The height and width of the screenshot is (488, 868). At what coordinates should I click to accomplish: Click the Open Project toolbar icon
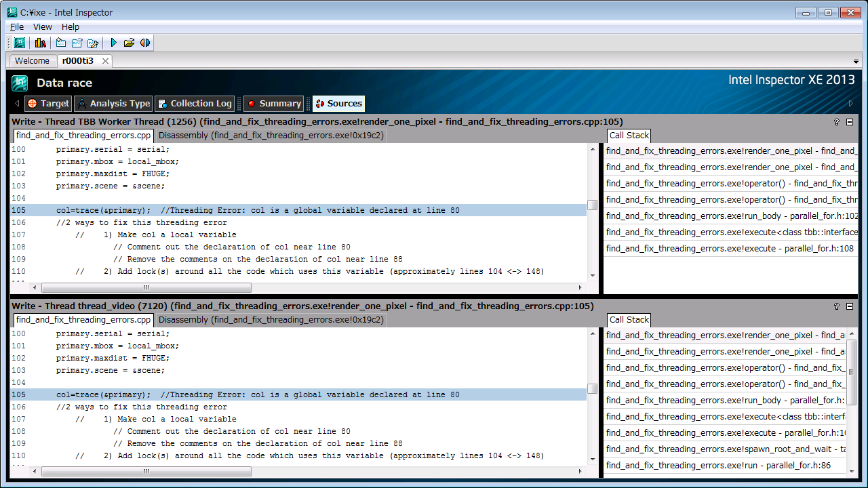[77, 43]
